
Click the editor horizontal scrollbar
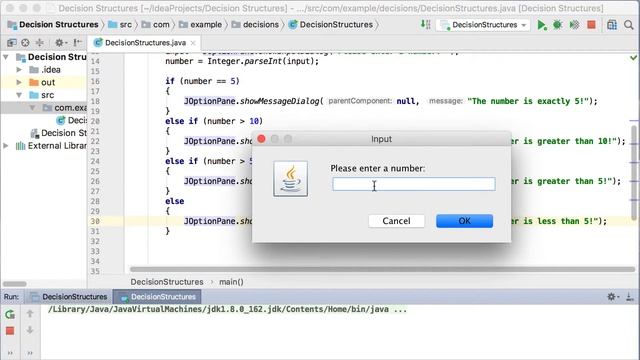tap(382, 269)
